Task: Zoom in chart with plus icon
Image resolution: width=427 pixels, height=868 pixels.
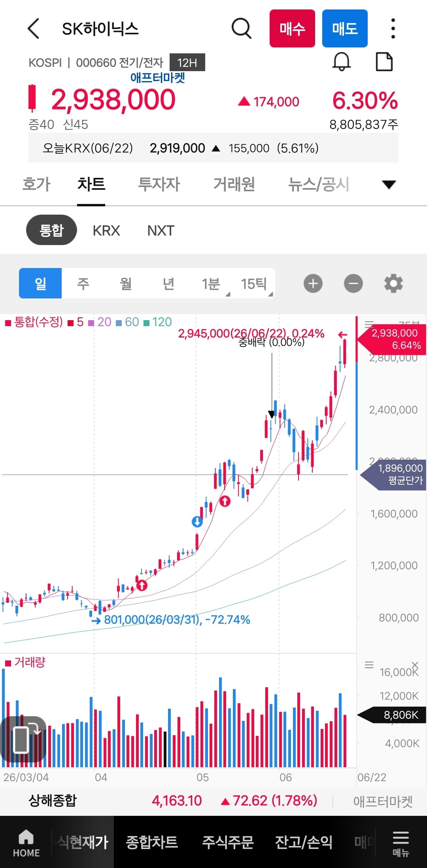Action: (313, 283)
